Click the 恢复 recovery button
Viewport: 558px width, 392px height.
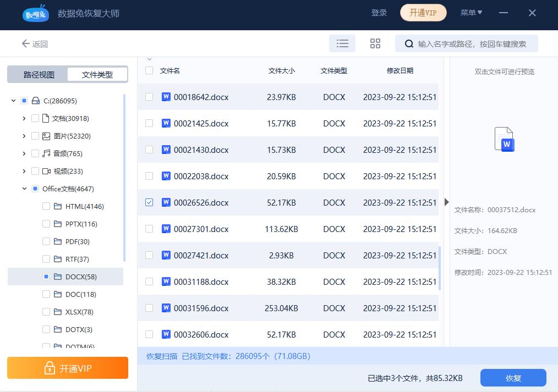pyautogui.click(x=513, y=378)
